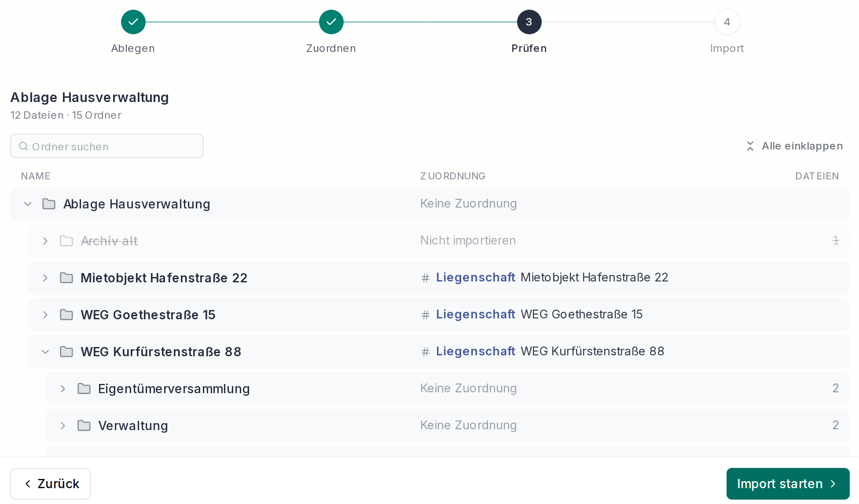Start import with Import starten button
The width and height of the screenshot is (859, 504).
[788, 484]
